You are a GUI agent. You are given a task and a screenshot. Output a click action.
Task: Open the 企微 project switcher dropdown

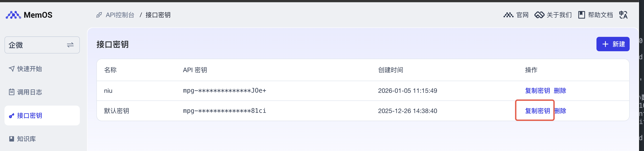[x=37, y=45]
